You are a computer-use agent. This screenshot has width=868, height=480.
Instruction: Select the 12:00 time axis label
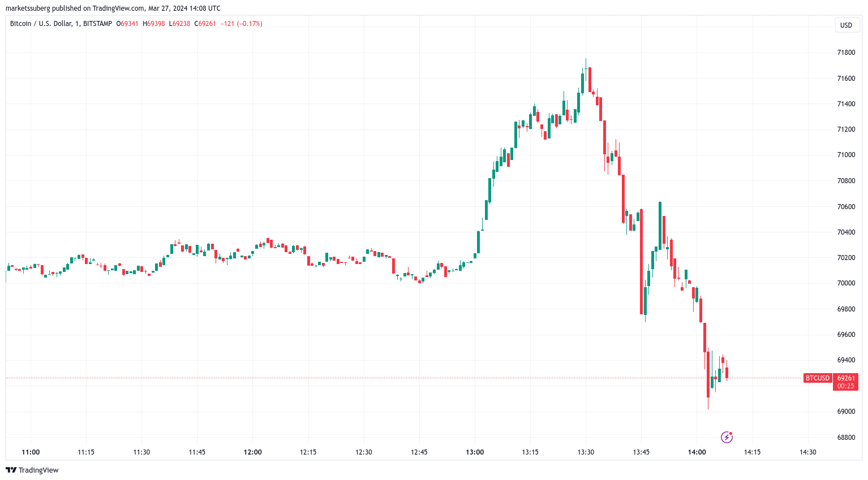(x=253, y=452)
